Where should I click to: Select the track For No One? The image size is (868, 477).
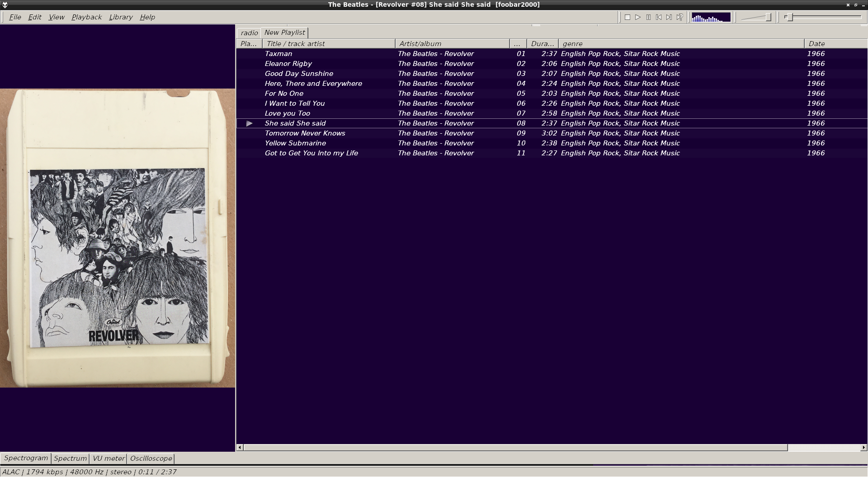pyautogui.click(x=552, y=94)
